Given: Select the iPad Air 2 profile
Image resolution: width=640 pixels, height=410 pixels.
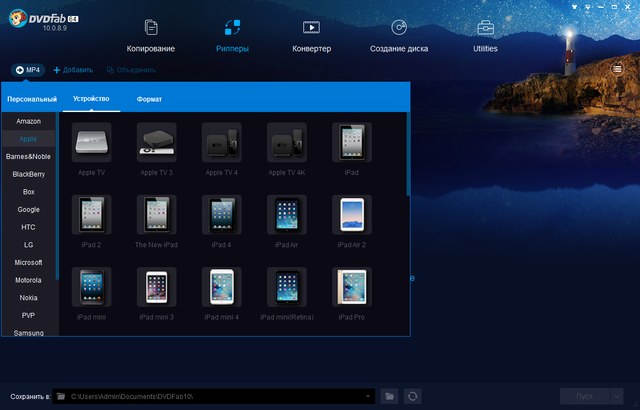Looking at the screenshot, I should pyautogui.click(x=351, y=222).
